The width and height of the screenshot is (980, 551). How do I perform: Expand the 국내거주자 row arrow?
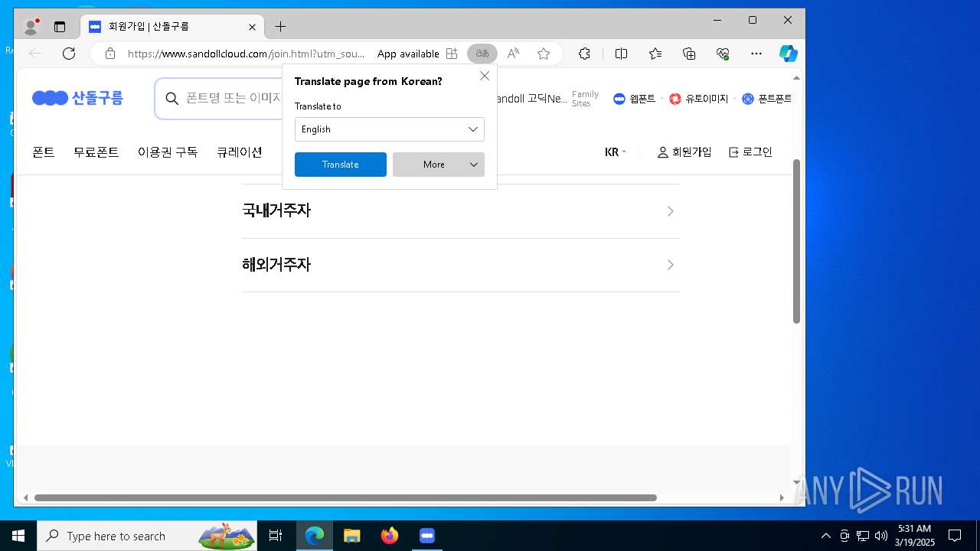pyautogui.click(x=670, y=211)
